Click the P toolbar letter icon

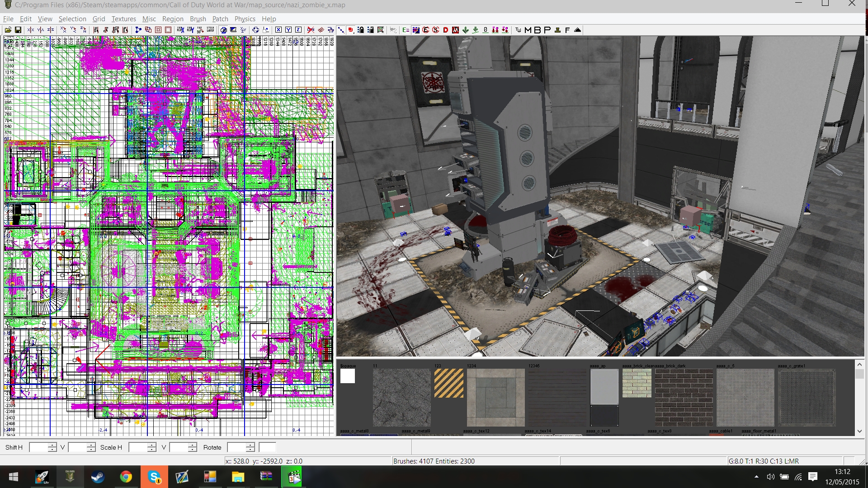coord(547,30)
